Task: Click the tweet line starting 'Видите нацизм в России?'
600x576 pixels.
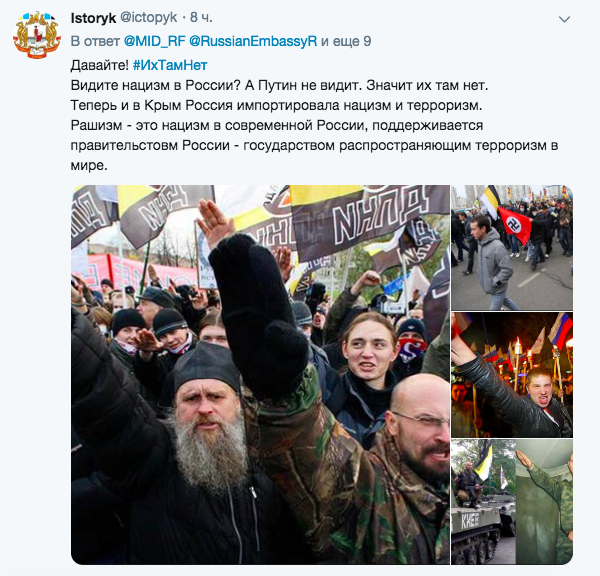Action: click(279, 85)
